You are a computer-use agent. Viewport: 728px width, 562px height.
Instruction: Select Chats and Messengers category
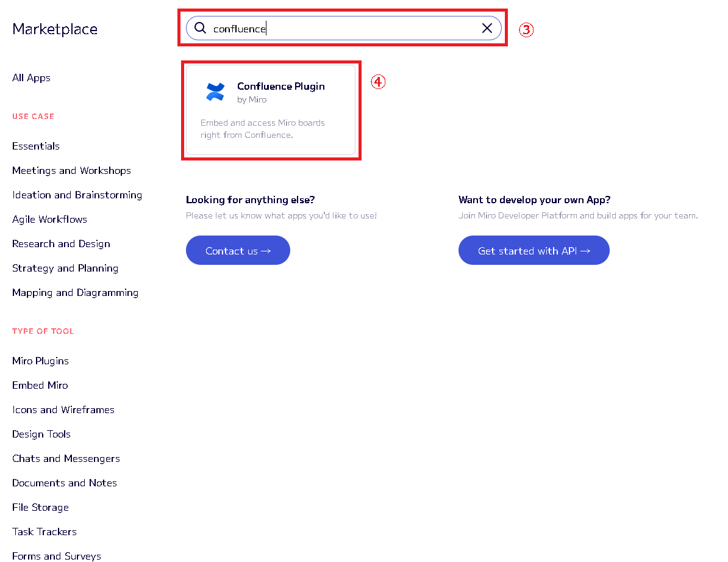click(x=66, y=458)
